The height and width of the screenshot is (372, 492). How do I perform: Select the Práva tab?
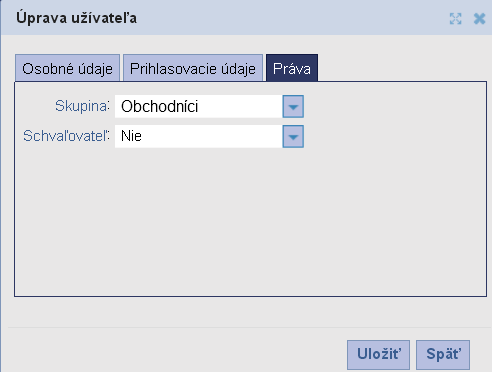point(292,68)
